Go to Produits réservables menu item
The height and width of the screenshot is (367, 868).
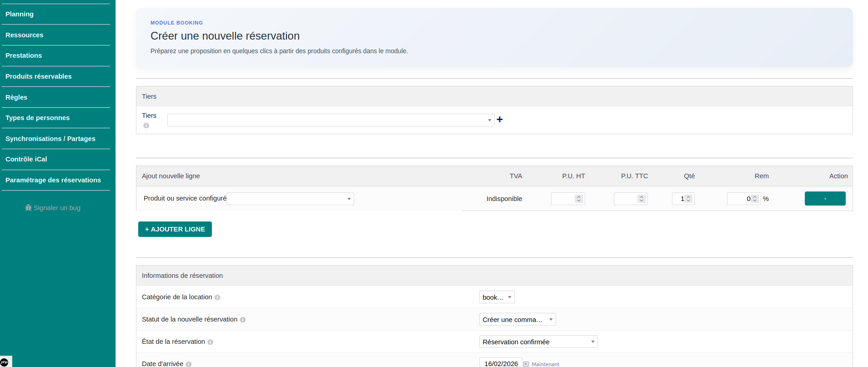(39, 76)
